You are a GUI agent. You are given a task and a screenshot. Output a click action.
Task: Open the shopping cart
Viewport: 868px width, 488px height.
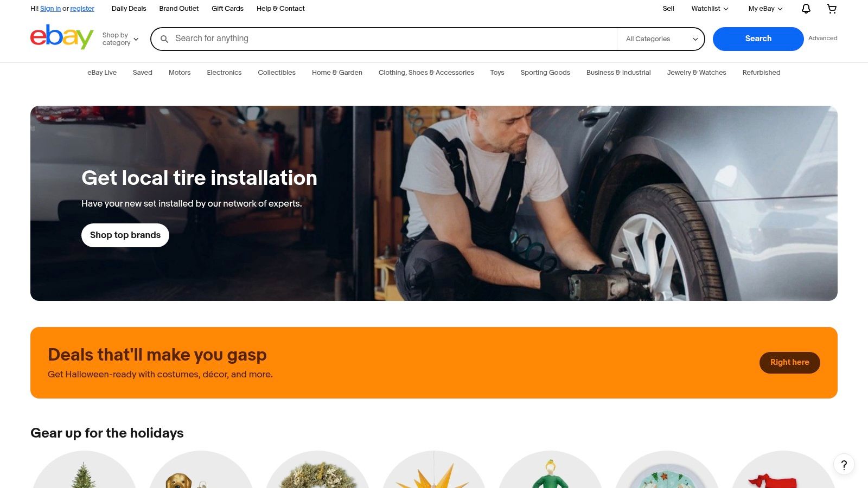831,9
